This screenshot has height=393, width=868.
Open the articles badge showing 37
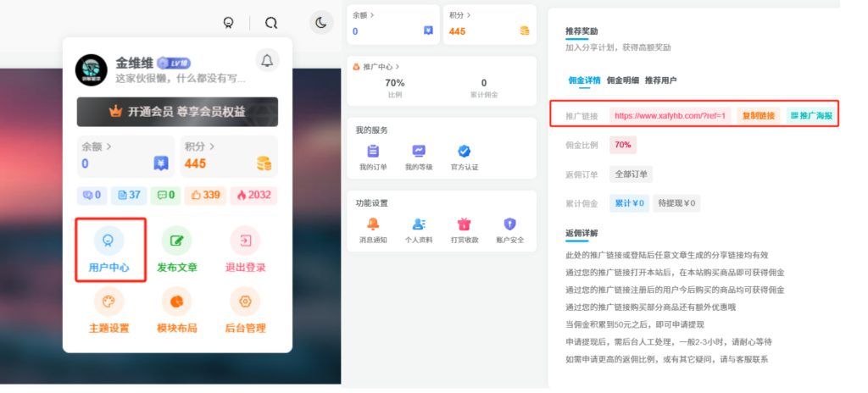click(129, 195)
